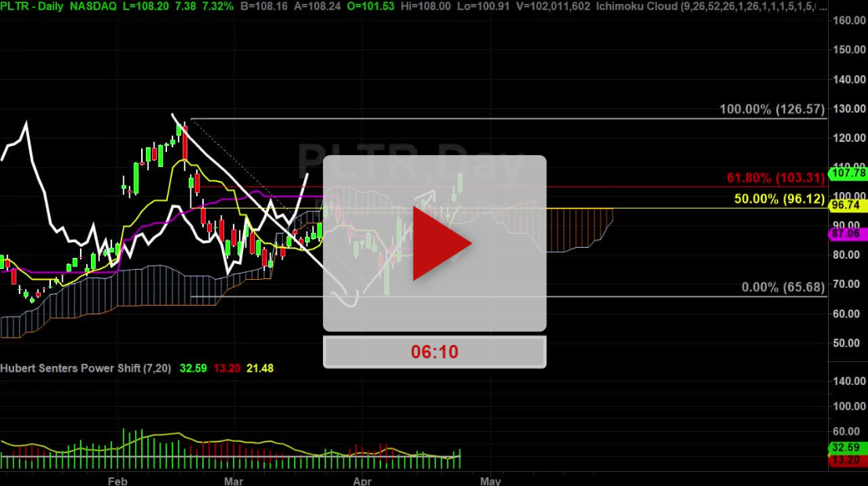
Task: Click the red 13.20 tag on indicator axis
Action: tap(848, 460)
